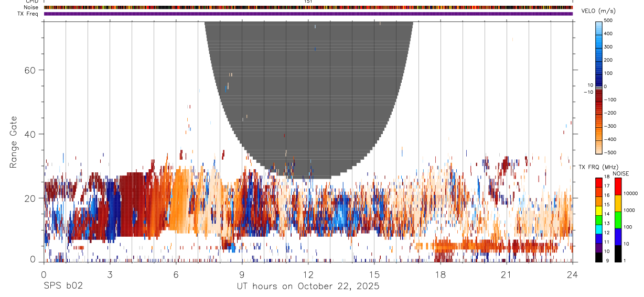Click the purple segment of TX FRQ bar
The width and height of the screenshot is (644, 297).
tap(599, 248)
